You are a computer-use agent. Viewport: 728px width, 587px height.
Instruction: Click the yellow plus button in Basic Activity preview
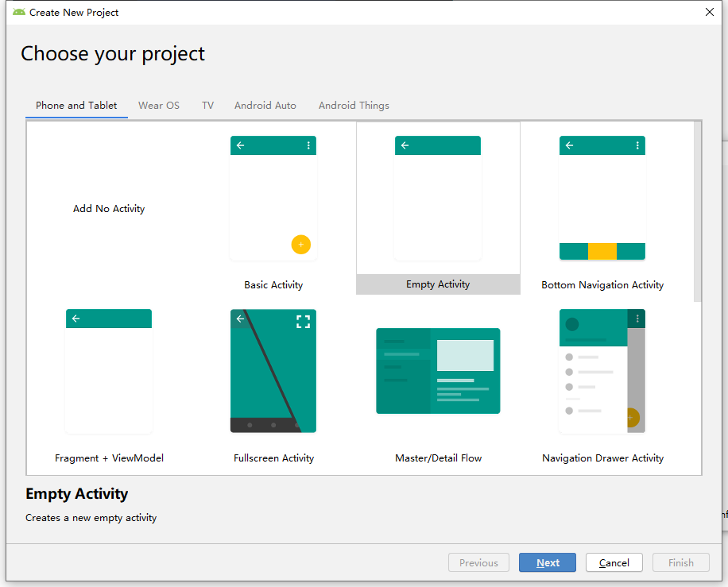301,245
